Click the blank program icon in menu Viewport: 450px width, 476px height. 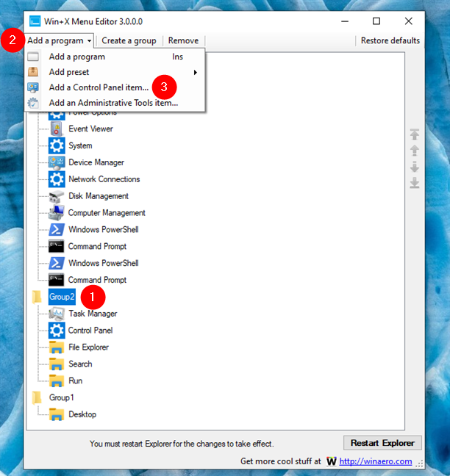pos(33,57)
